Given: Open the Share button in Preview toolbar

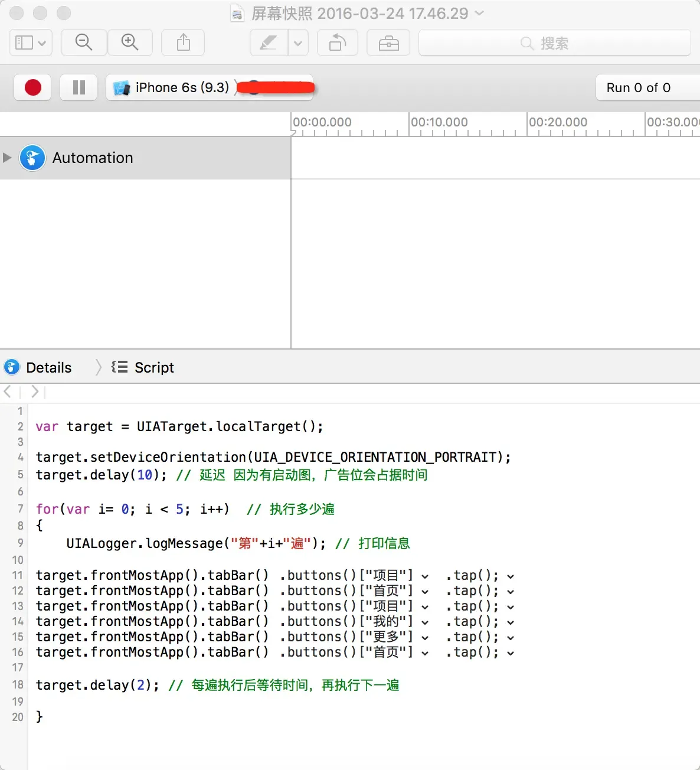Looking at the screenshot, I should point(184,43).
